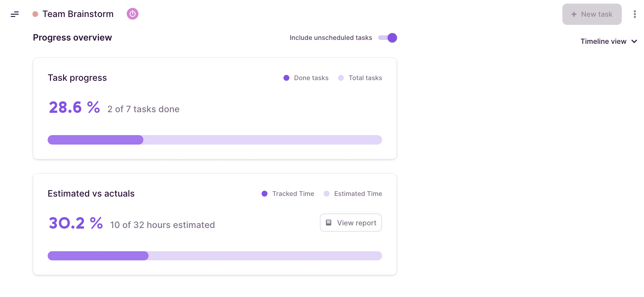644x297 pixels.
Task: Select the Tracked Time legend dot
Action: click(x=264, y=194)
